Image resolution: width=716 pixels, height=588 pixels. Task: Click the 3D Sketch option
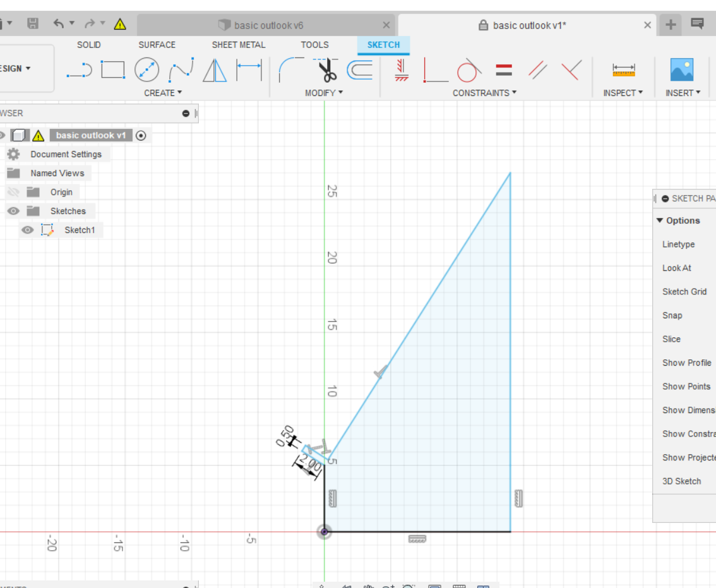click(x=681, y=481)
